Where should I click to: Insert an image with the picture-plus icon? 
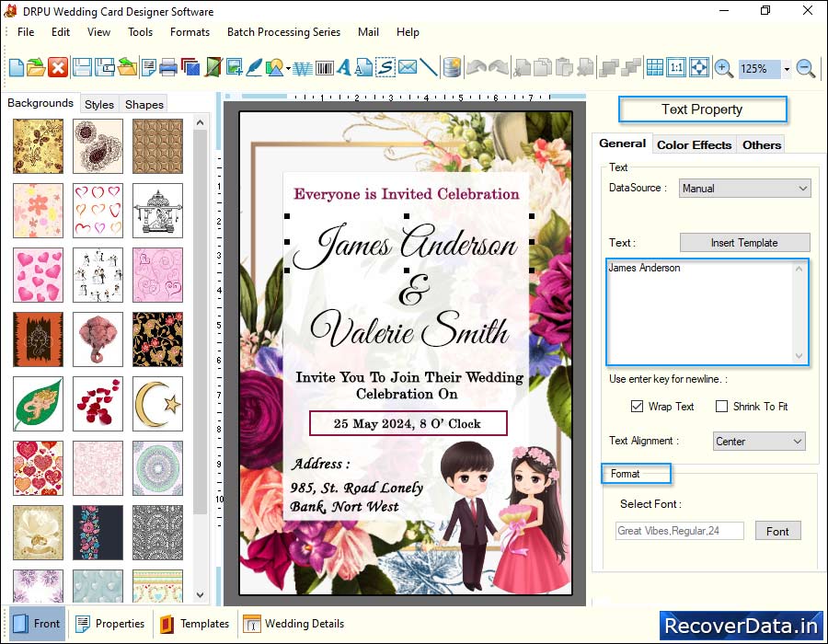234,67
